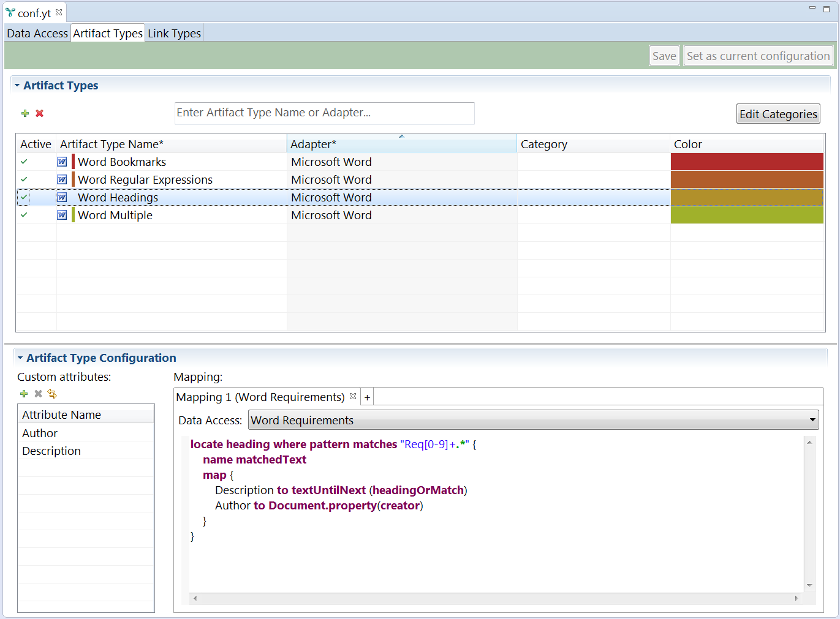Click the Category column header

click(x=594, y=144)
